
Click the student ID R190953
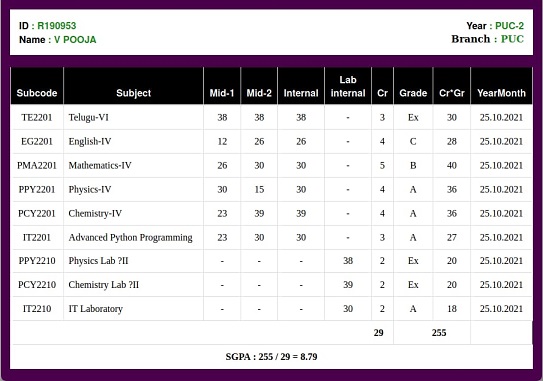click(x=56, y=26)
